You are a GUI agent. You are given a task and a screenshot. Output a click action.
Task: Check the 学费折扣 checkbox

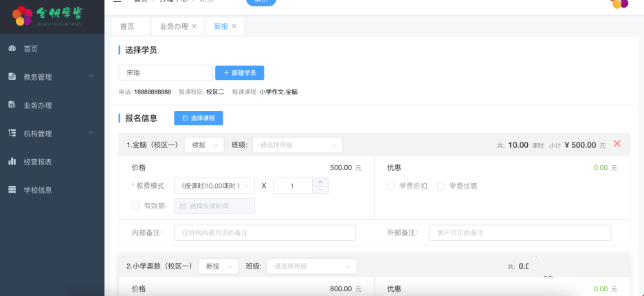coord(390,186)
